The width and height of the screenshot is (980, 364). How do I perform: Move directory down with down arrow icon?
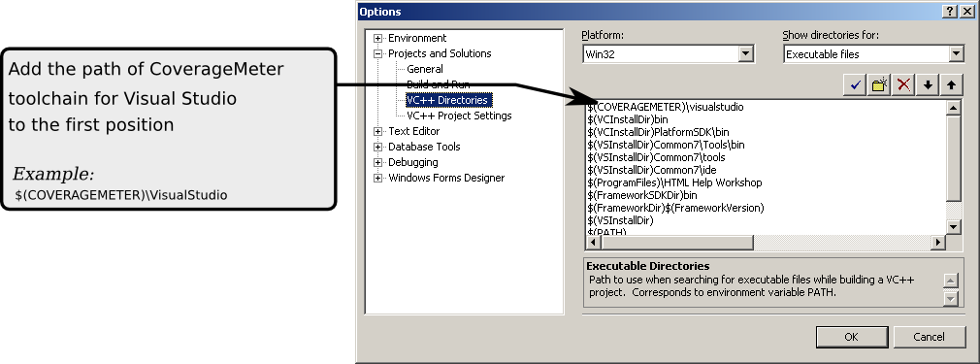(928, 85)
